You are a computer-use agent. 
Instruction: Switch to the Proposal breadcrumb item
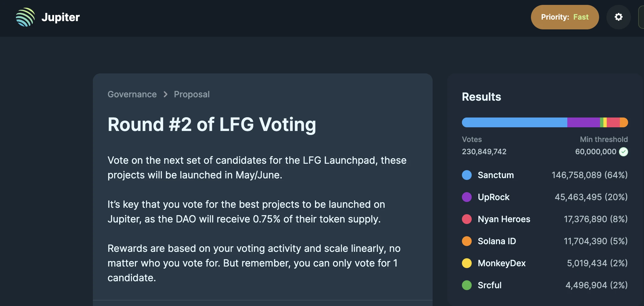(x=192, y=94)
